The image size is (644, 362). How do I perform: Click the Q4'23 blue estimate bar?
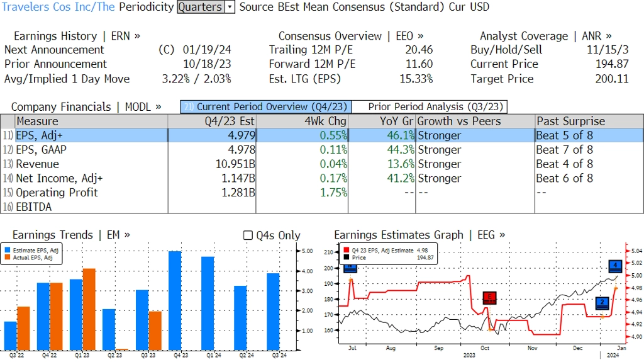tap(175, 300)
